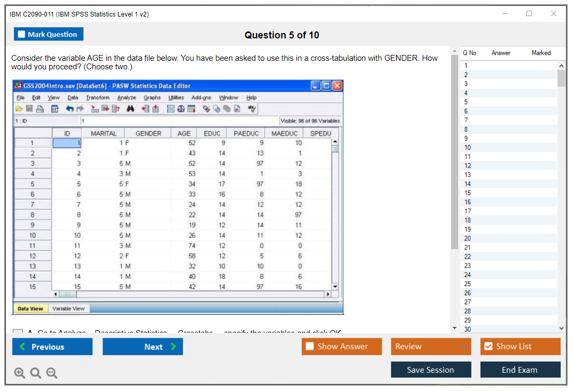Open the Analyze menu in SPSS
The width and height of the screenshot is (574, 392).
click(x=127, y=98)
